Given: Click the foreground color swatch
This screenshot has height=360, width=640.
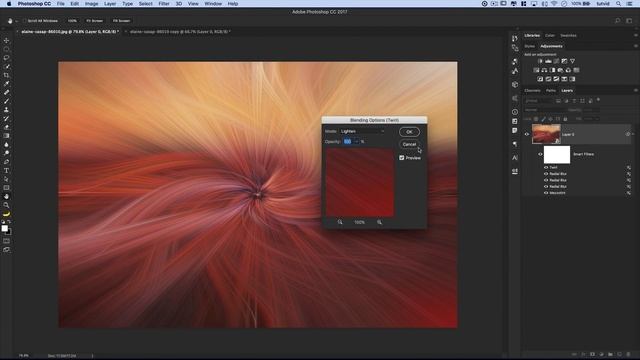Looking at the screenshot, I should point(4,229).
